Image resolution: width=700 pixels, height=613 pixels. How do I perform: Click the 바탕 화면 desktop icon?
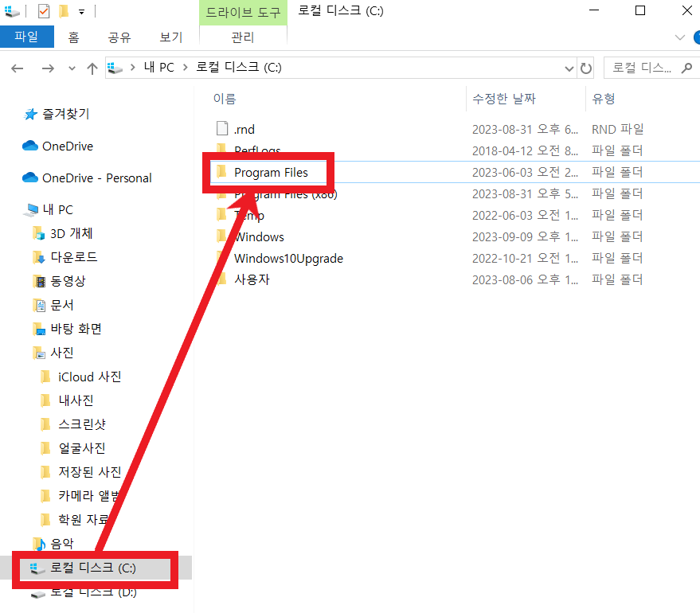click(x=39, y=329)
